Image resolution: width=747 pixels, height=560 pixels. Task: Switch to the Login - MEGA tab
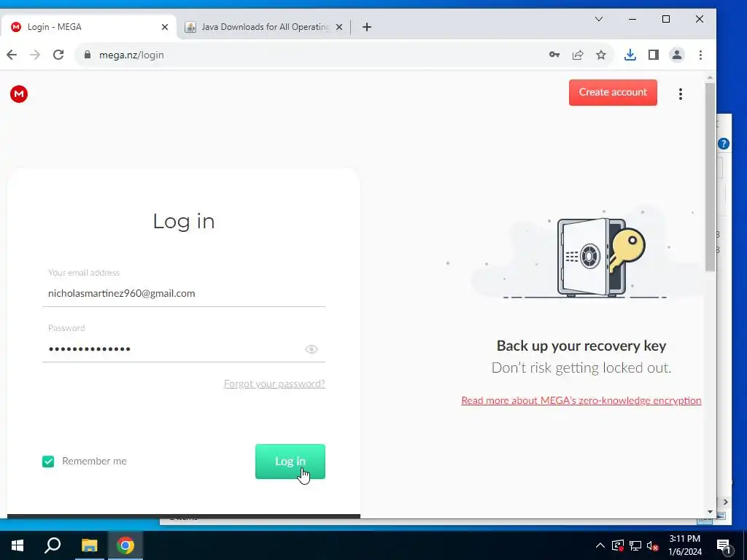point(88,27)
